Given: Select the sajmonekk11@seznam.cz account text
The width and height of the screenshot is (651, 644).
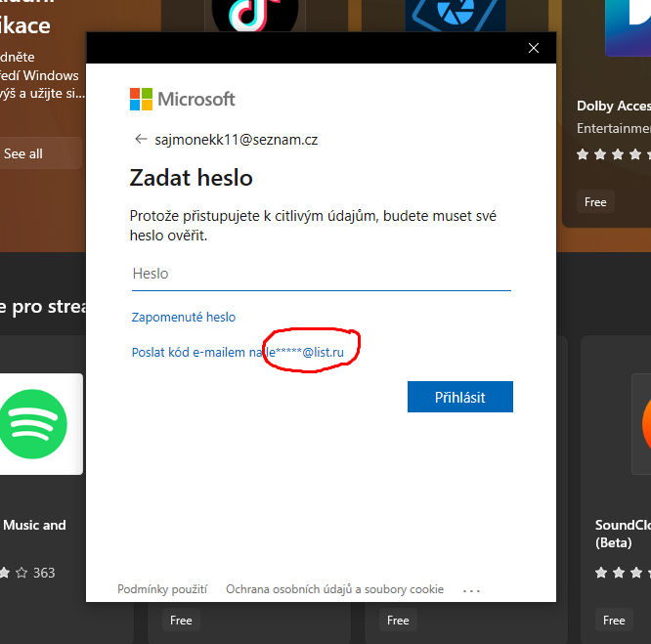Looking at the screenshot, I should click(x=237, y=140).
